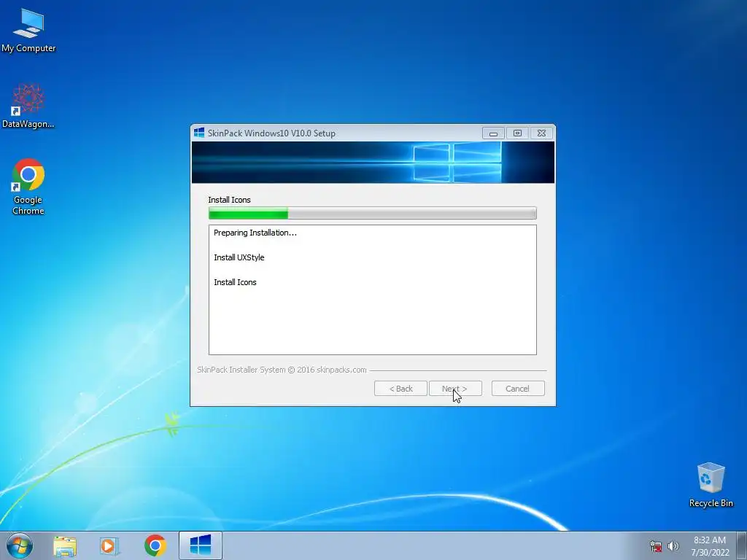Select the Google Chrome desktop shortcut

point(28,186)
